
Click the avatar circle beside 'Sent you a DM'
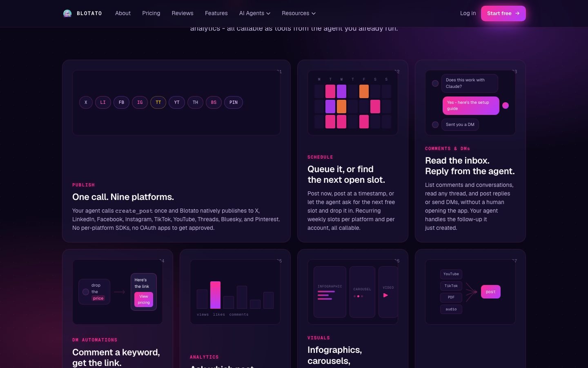pos(435,125)
